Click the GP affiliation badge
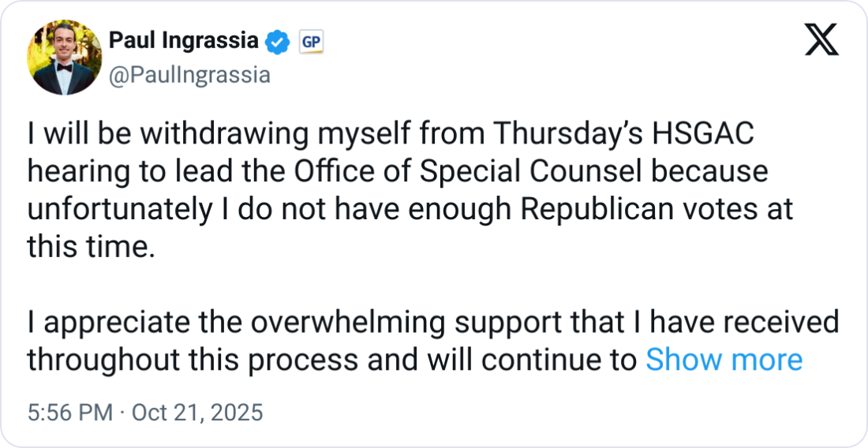The height and width of the screenshot is (448, 868). point(311,43)
